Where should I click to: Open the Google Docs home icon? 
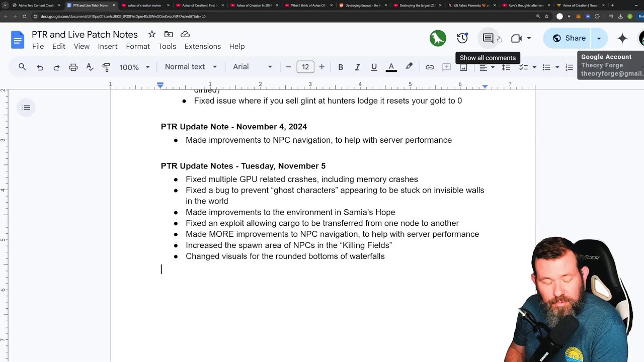pyautogui.click(x=18, y=40)
